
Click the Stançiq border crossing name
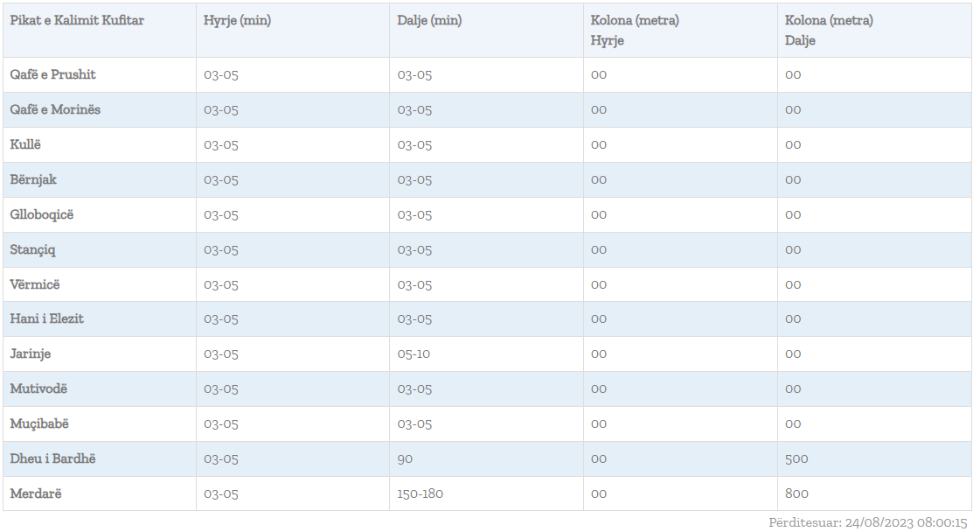coord(33,250)
